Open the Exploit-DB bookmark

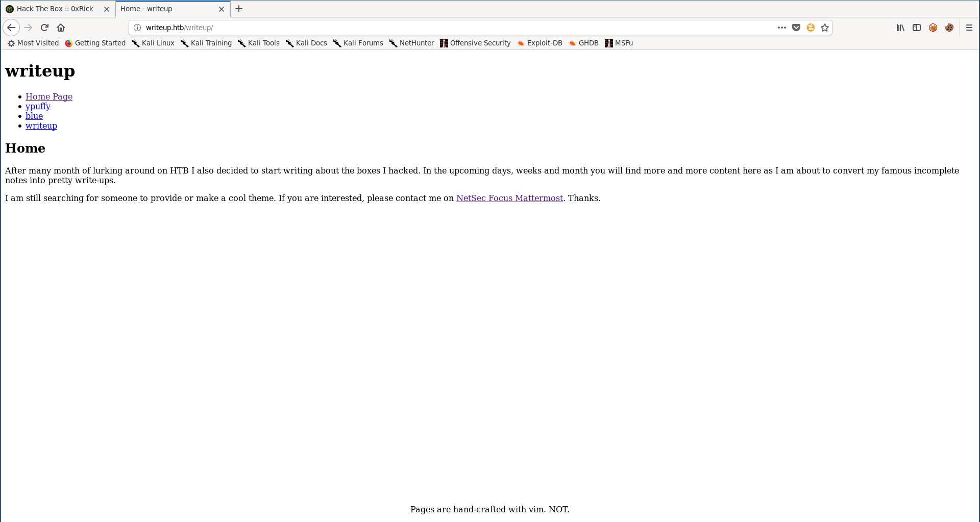(540, 43)
